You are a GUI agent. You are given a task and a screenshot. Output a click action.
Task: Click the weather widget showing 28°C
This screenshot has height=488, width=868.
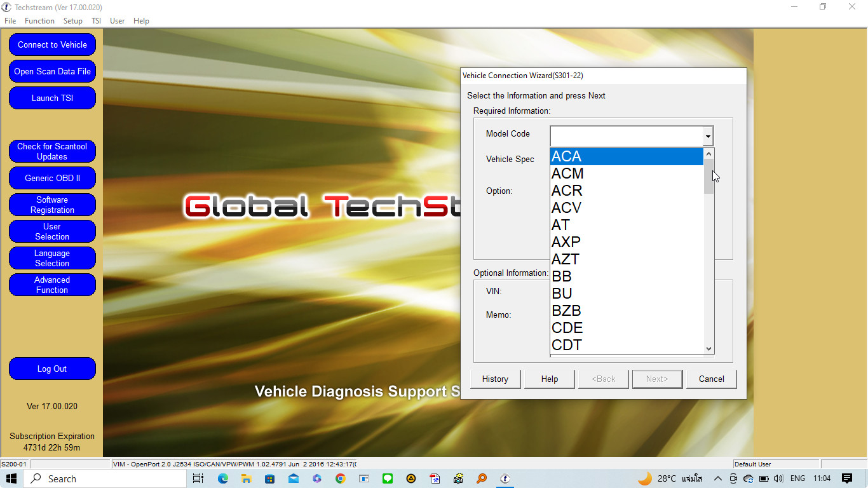pos(670,478)
